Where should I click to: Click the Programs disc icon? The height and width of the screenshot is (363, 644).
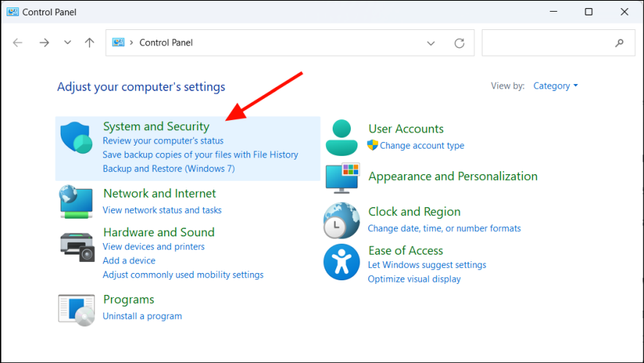coord(77,308)
